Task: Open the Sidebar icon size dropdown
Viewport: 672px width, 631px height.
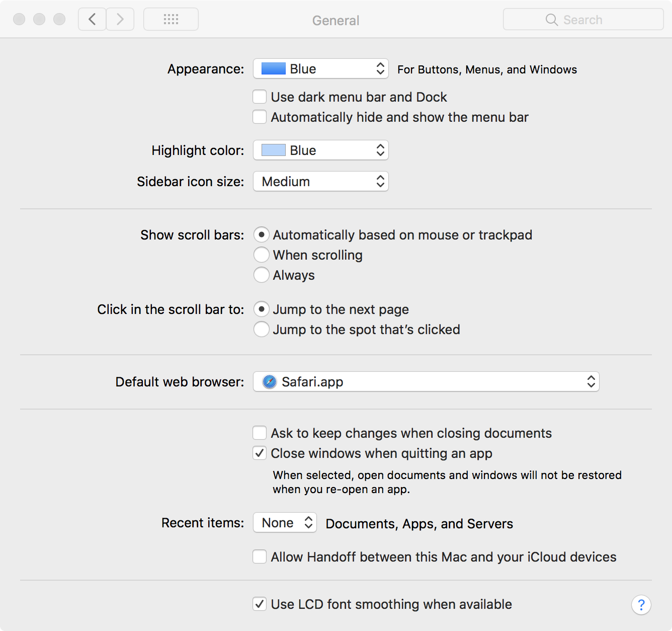Action: (x=320, y=181)
